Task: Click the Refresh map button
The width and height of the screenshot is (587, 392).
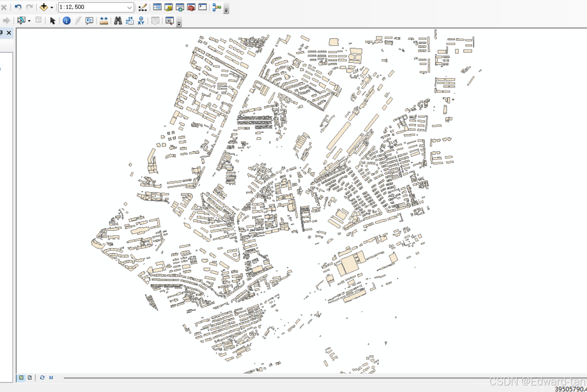Action: 42,378
